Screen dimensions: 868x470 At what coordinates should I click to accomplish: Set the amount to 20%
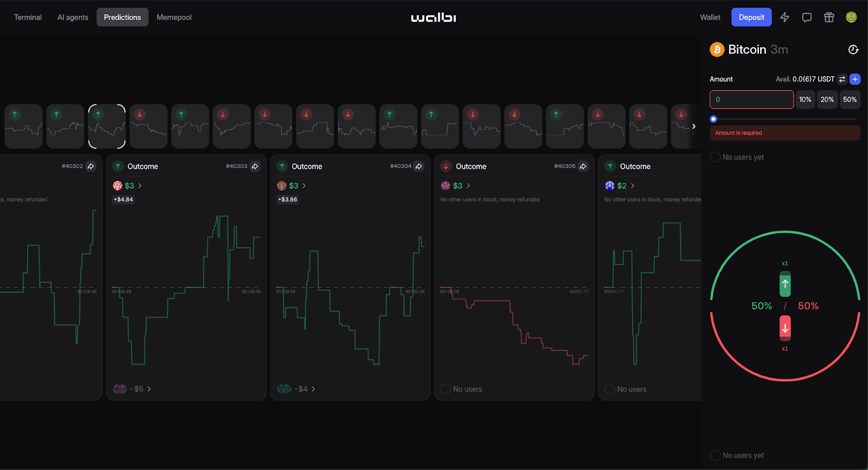(827, 100)
